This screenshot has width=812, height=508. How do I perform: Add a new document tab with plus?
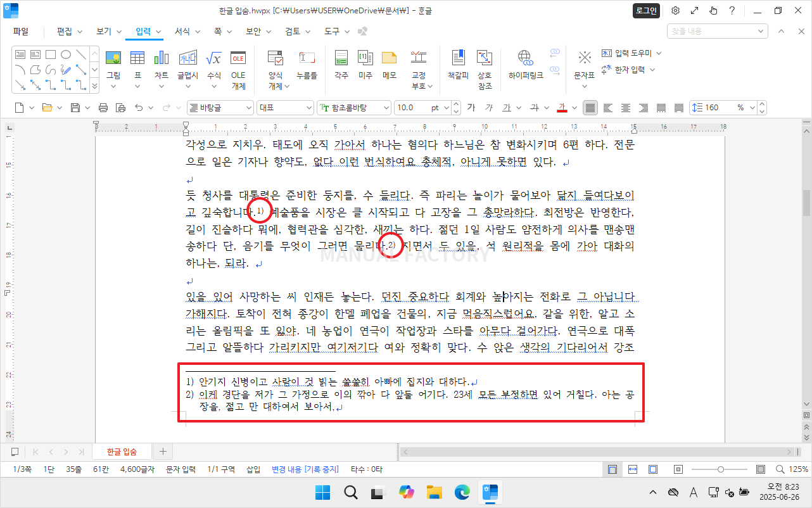point(163,452)
